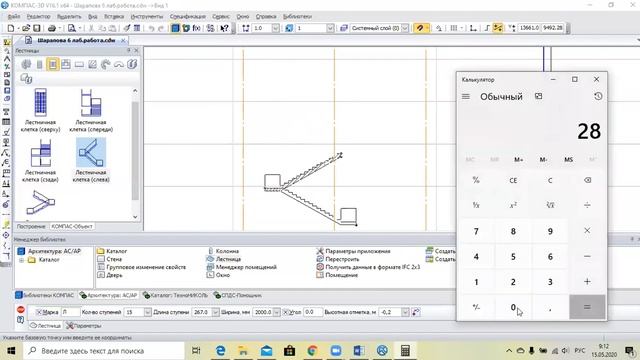Open the Library Manager toolbar icon
Image resolution: width=640 pixels, height=360 pixels.
175,28
